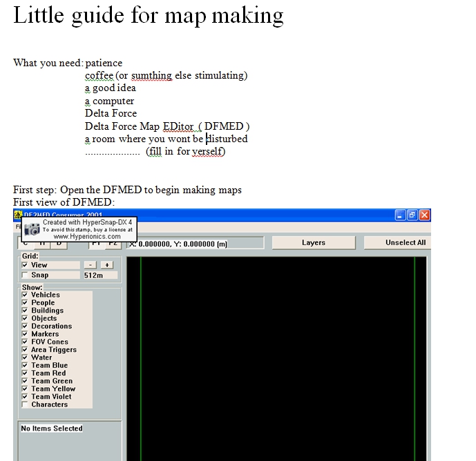The width and height of the screenshot is (476, 461).
Task: Toggle the Team Blue checkbox
Action: tap(25, 365)
